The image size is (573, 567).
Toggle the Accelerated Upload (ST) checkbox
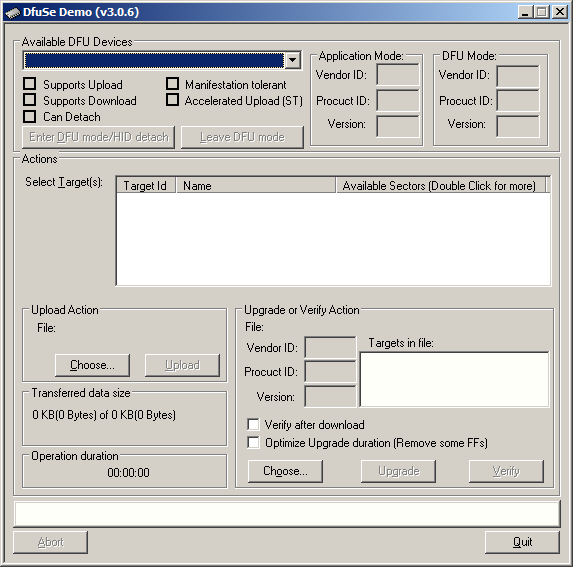pos(172,100)
